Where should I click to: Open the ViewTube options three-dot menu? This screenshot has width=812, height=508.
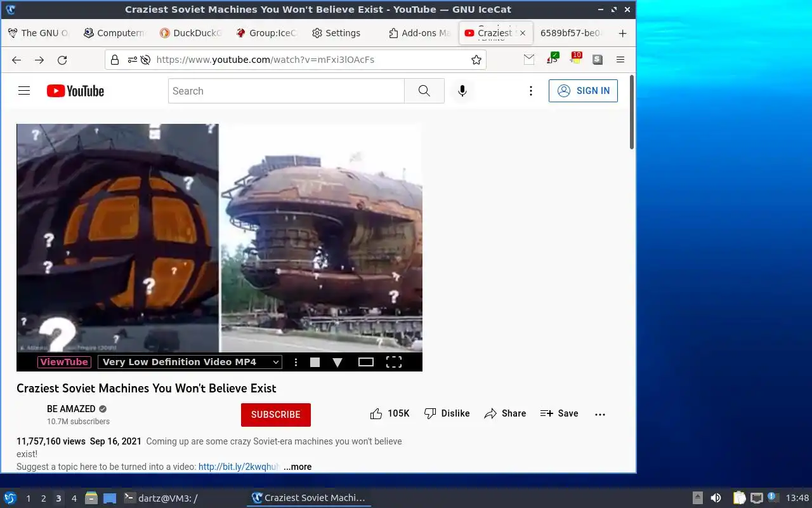[x=296, y=362]
